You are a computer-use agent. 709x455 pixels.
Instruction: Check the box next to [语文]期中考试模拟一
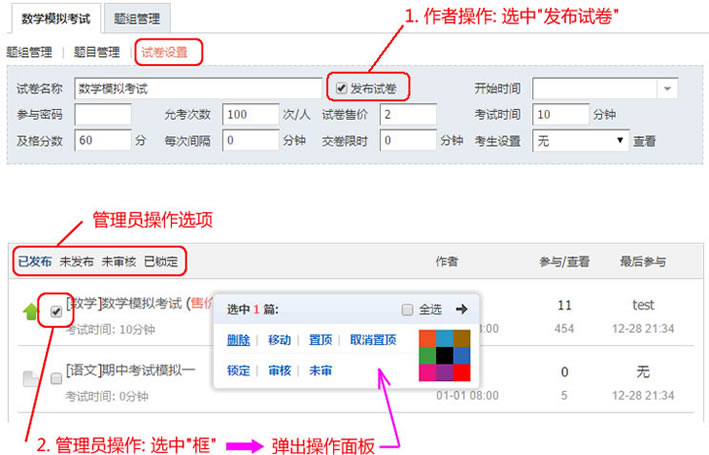point(56,378)
